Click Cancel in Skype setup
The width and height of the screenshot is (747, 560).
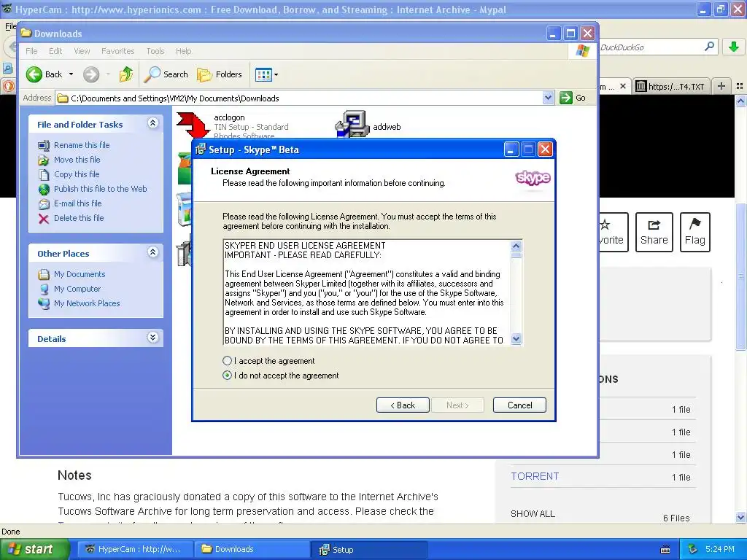pos(519,405)
